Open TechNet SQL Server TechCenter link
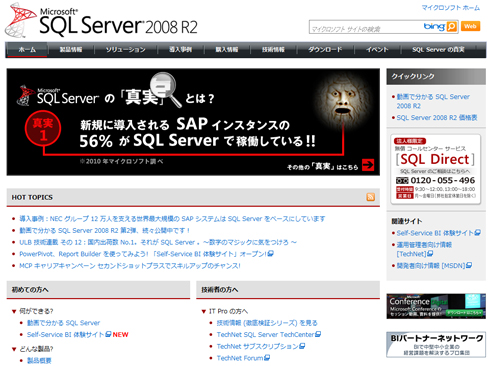Viewport: 490px width, 366px height. (266, 334)
